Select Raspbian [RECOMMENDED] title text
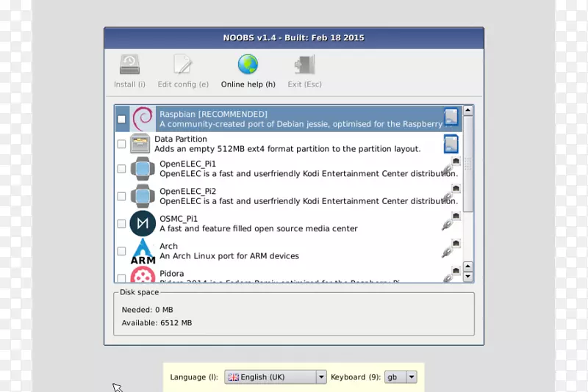 [213, 115]
